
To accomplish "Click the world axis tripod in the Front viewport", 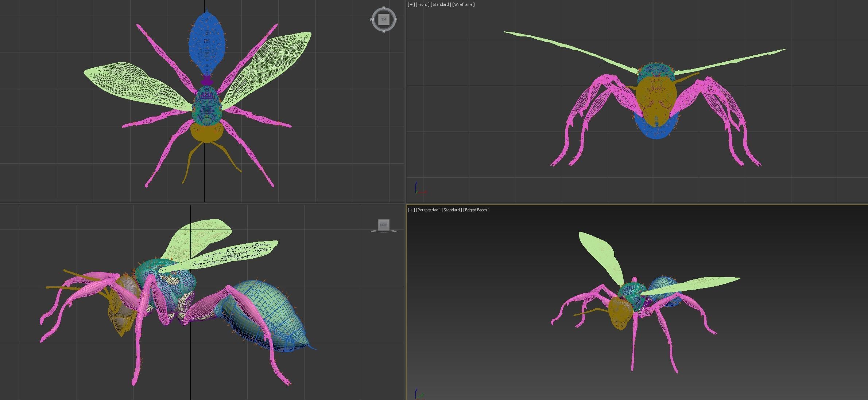I will click(x=416, y=189).
